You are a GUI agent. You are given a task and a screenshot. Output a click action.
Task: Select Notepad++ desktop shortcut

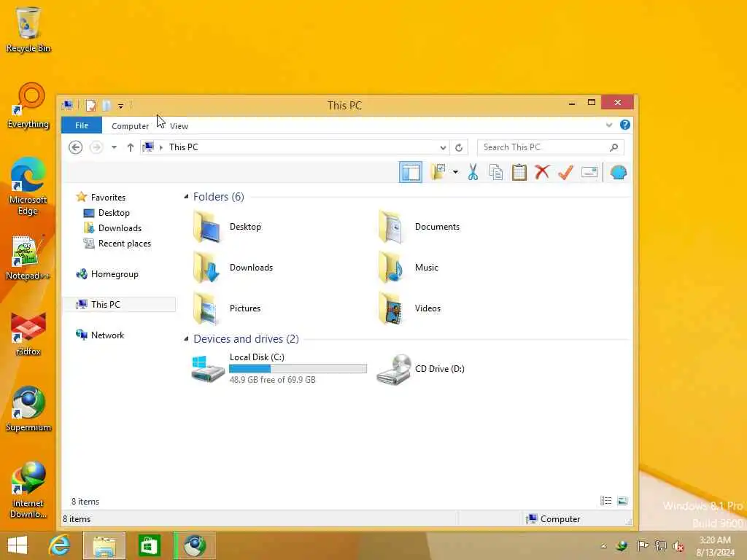point(28,257)
